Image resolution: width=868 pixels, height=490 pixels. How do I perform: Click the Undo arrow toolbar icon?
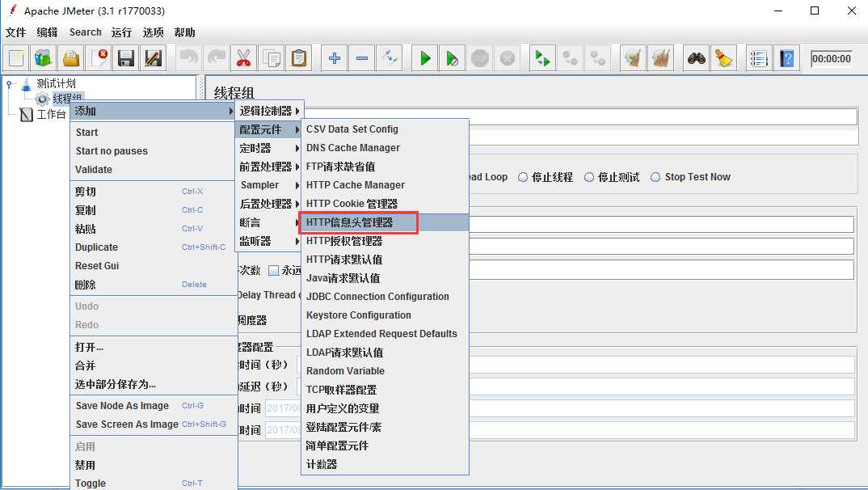pos(189,58)
